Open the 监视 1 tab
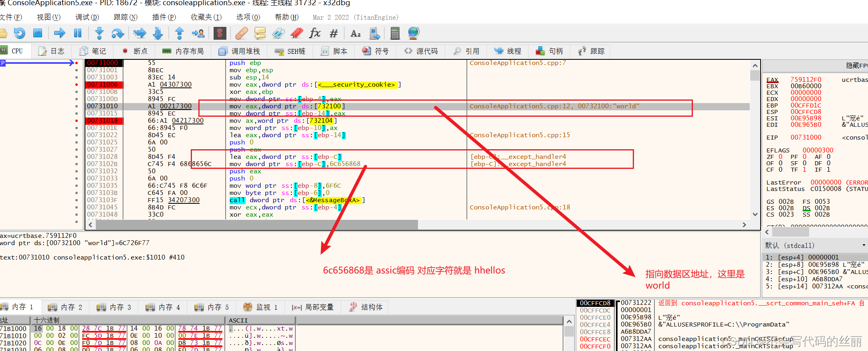 coord(260,307)
